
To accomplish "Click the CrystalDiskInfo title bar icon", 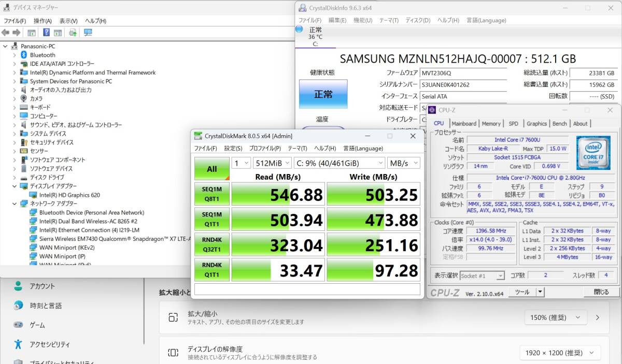I will 303,8.
